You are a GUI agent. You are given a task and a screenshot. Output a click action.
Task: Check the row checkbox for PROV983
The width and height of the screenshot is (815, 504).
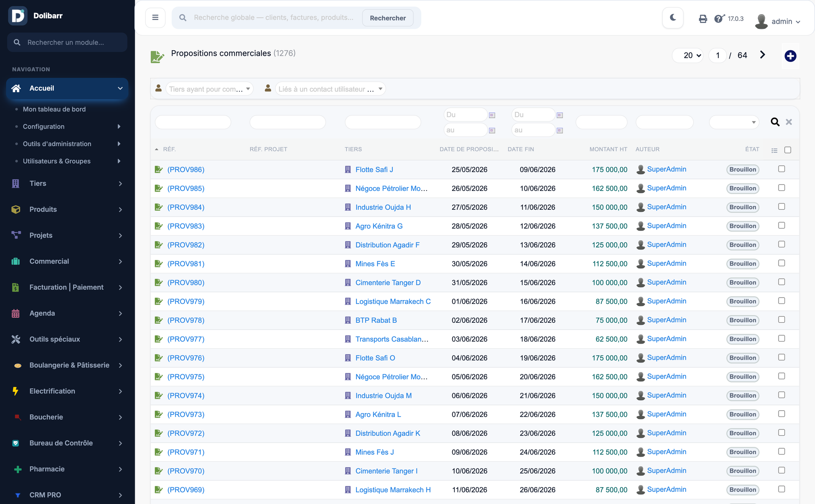[781, 225]
